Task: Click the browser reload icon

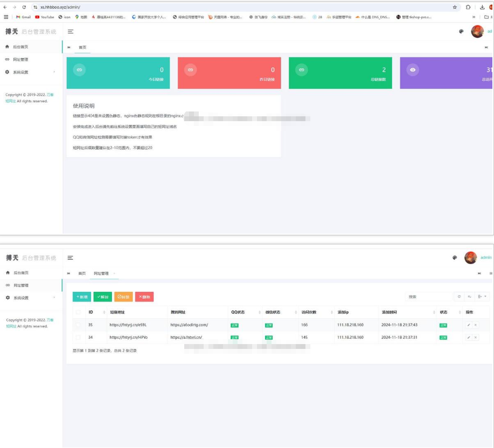Action: click(x=24, y=7)
